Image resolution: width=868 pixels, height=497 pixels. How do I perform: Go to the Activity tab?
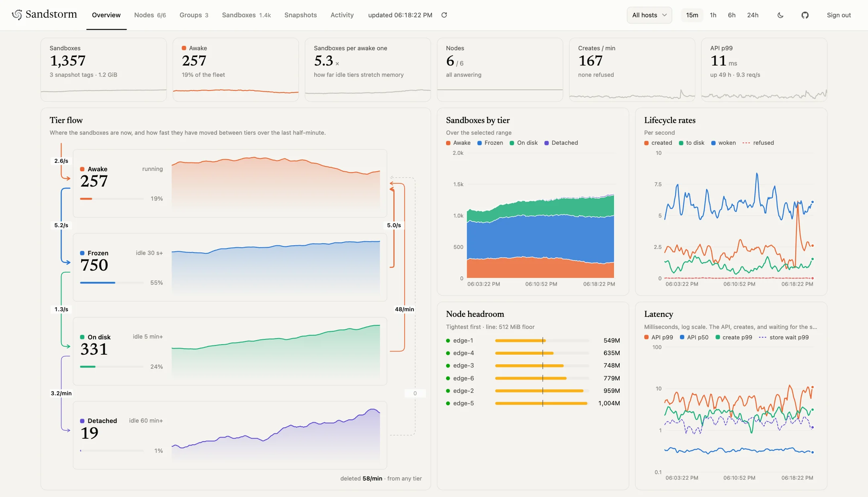(x=342, y=15)
